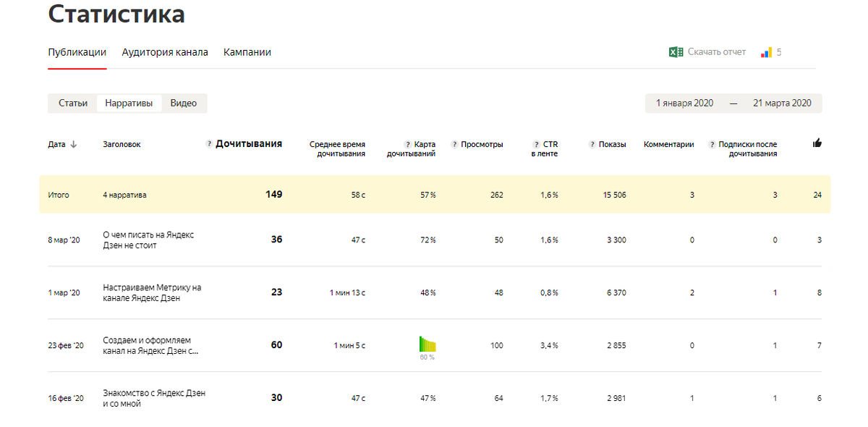Click impressions value 6 370
The width and height of the screenshot is (868, 427).
(616, 292)
